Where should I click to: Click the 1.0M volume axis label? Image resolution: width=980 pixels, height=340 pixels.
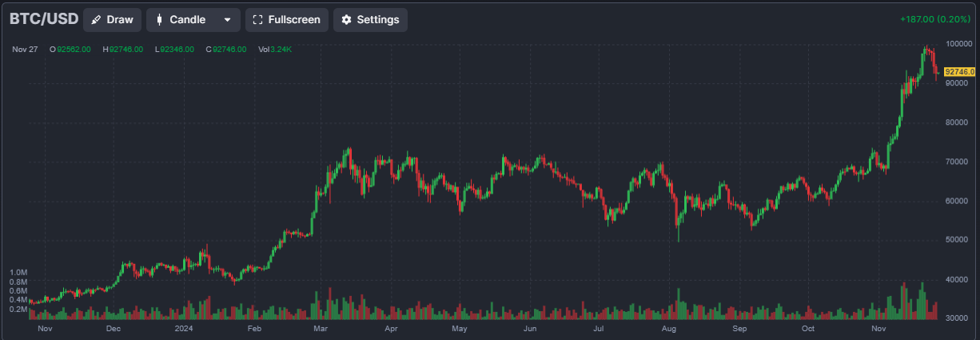click(18, 273)
